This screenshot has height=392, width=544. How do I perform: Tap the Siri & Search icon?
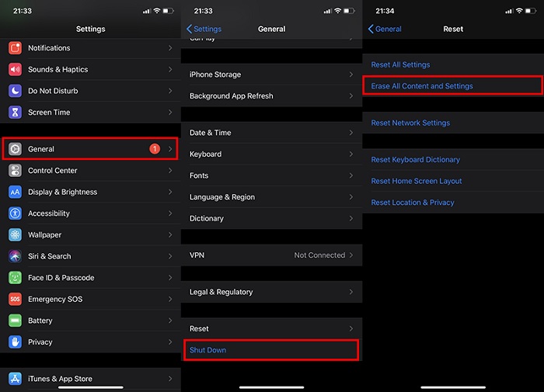[15, 256]
